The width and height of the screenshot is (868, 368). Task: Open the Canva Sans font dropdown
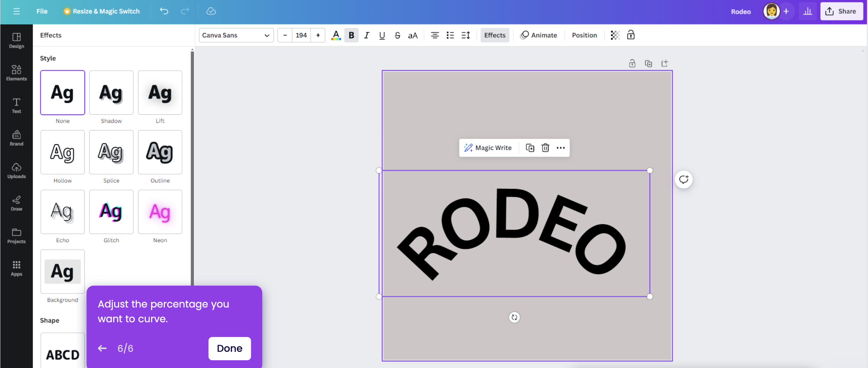(x=235, y=35)
